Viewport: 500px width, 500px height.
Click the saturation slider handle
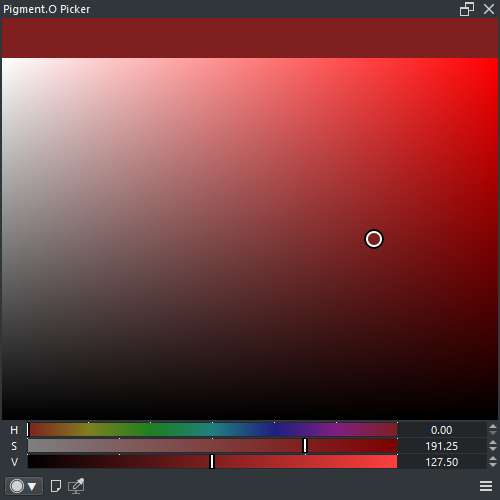pyautogui.click(x=305, y=446)
